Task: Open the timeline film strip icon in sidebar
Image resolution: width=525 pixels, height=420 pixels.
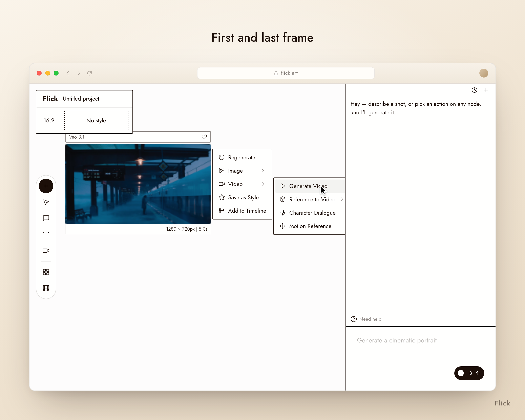Action: [x=46, y=288]
